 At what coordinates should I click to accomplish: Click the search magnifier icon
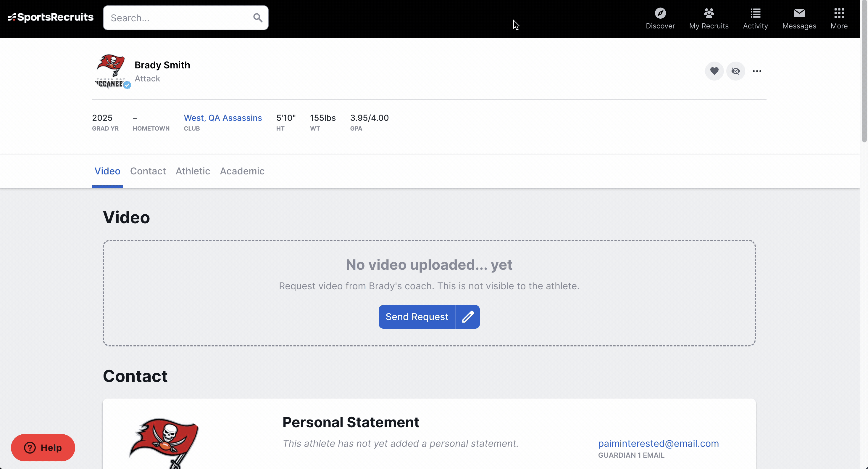click(258, 18)
